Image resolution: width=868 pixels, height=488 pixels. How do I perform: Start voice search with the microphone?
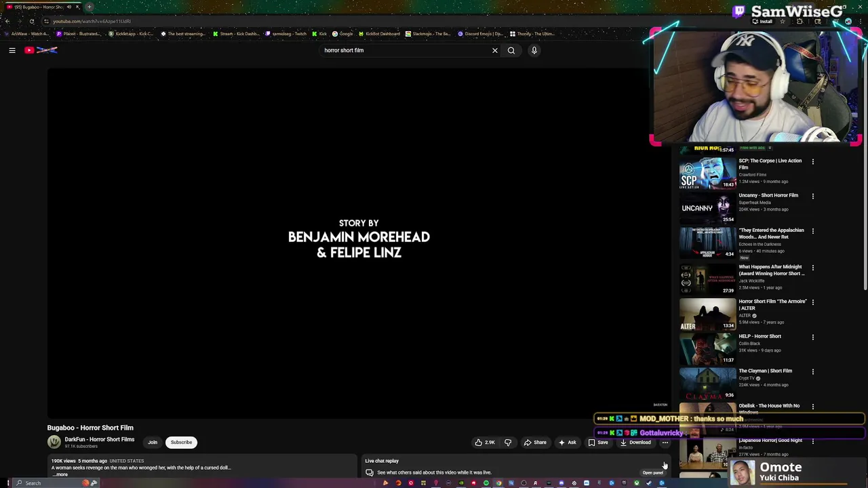coord(534,50)
